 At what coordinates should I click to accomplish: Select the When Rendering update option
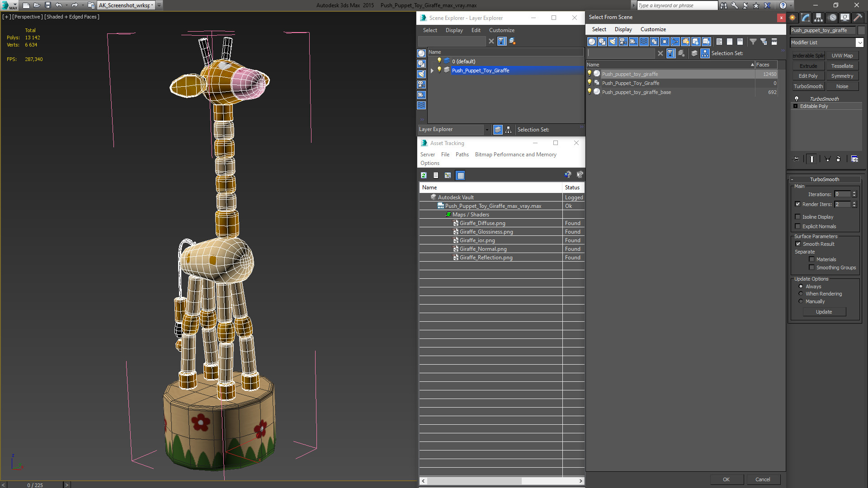pyautogui.click(x=801, y=294)
